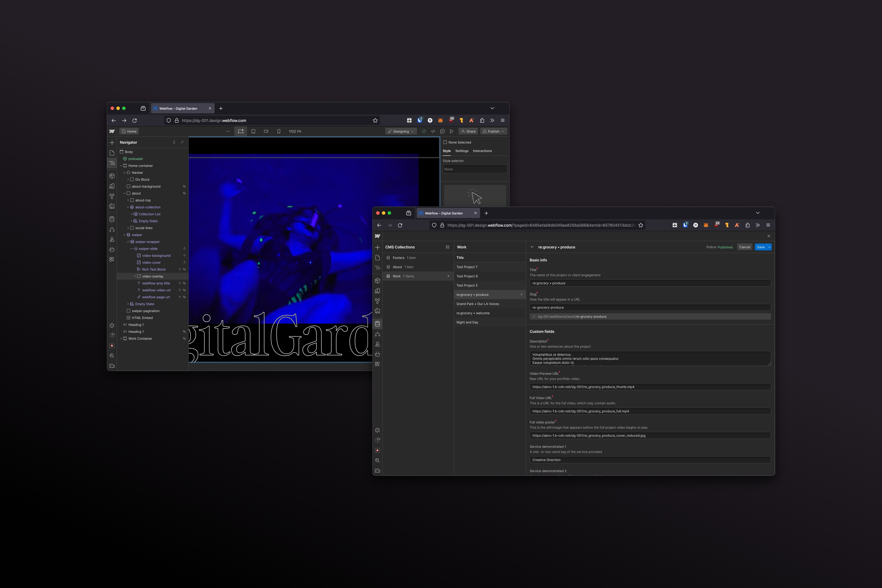This screenshot has height=588, width=882.
Task: Open the Assets image icon in Navigator window
Action: [x=112, y=206]
